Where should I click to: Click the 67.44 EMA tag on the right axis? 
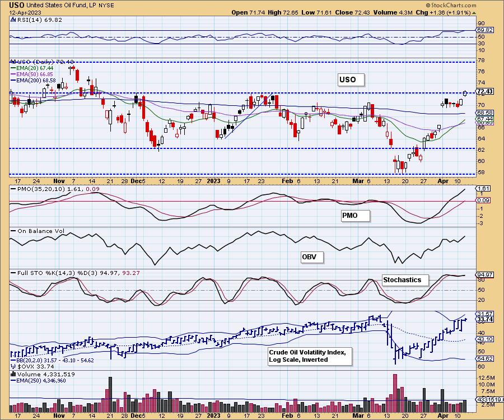click(485, 119)
